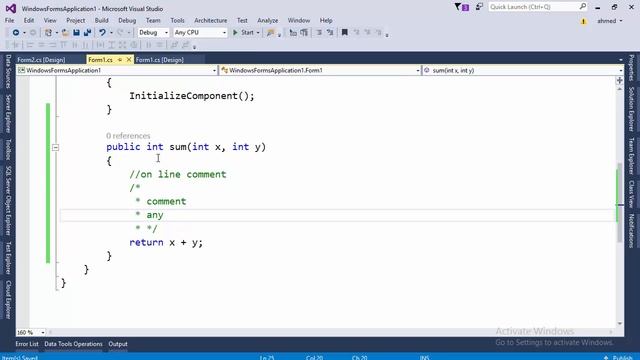Viewport: 640px width, 360px height.
Task: Open the Start button dropdown arrow
Action: pyautogui.click(x=258, y=33)
